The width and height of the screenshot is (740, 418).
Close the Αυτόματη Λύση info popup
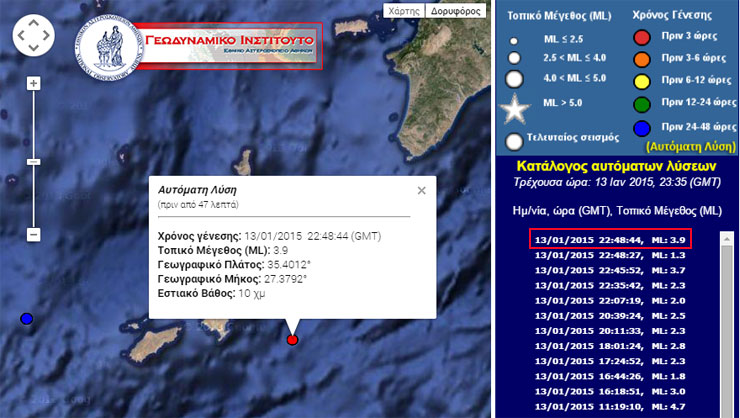tap(421, 190)
